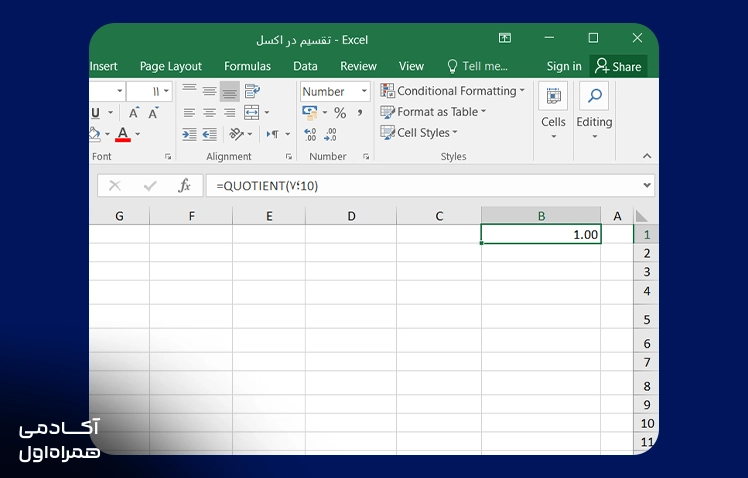Select Middle Align
Screen dimensions: 748x478
pos(209,91)
